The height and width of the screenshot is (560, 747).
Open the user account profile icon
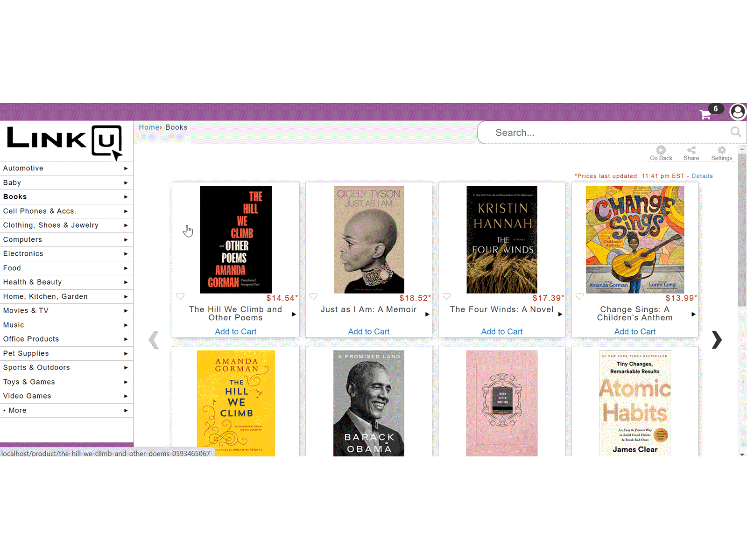(x=738, y=112)
